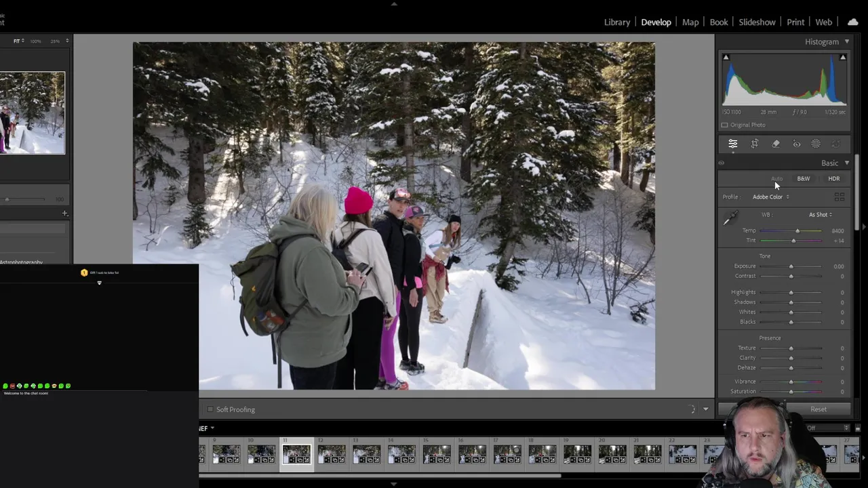Image resolution: width=868 pixels, height=488 pixels.
Task: Click the Shadows slider handle
Action: [791, 302]
